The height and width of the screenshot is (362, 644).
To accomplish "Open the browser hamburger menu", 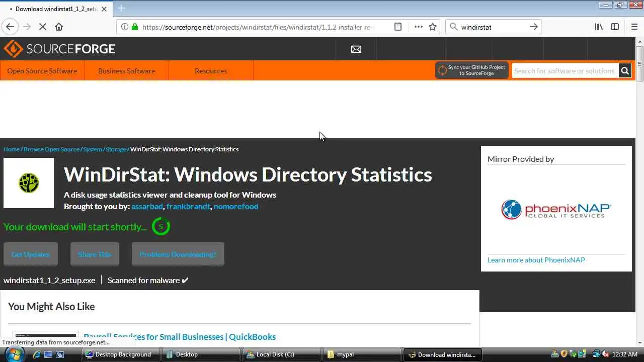I will [x=634, y=27].
